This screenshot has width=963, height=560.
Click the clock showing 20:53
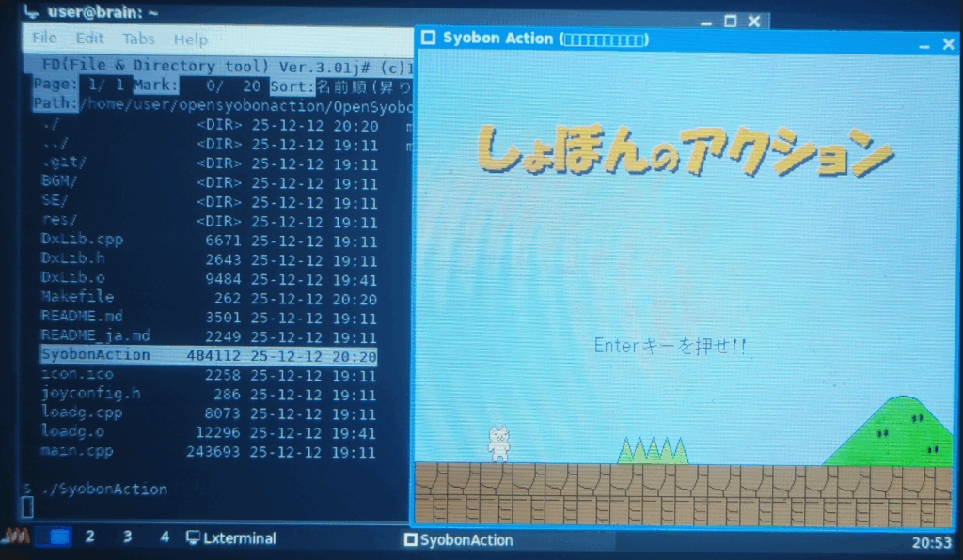pyautogui.click(x=931, y=542)
